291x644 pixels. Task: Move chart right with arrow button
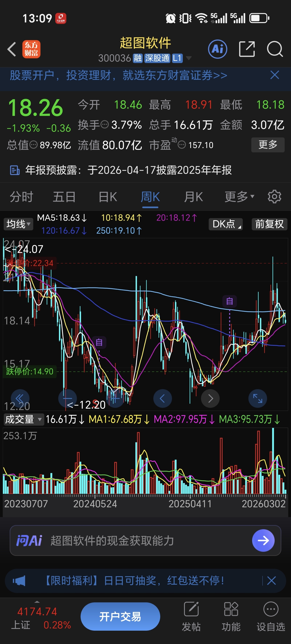(210, 398)
